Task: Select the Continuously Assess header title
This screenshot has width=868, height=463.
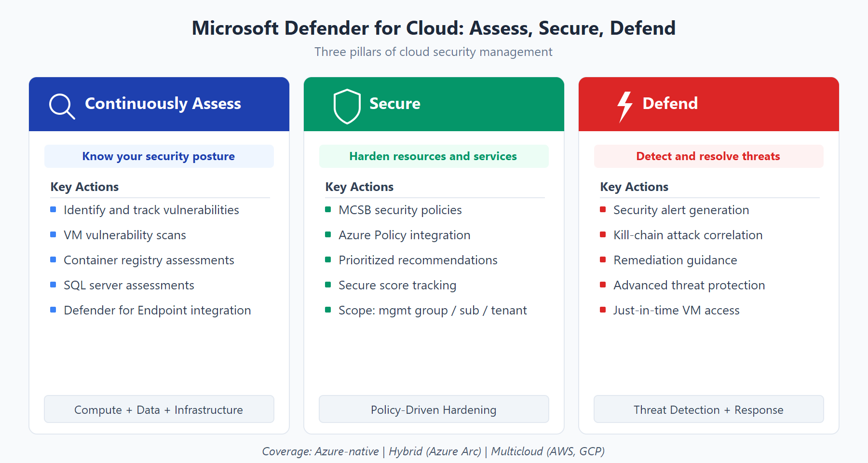Action: [x=163, y=104]
